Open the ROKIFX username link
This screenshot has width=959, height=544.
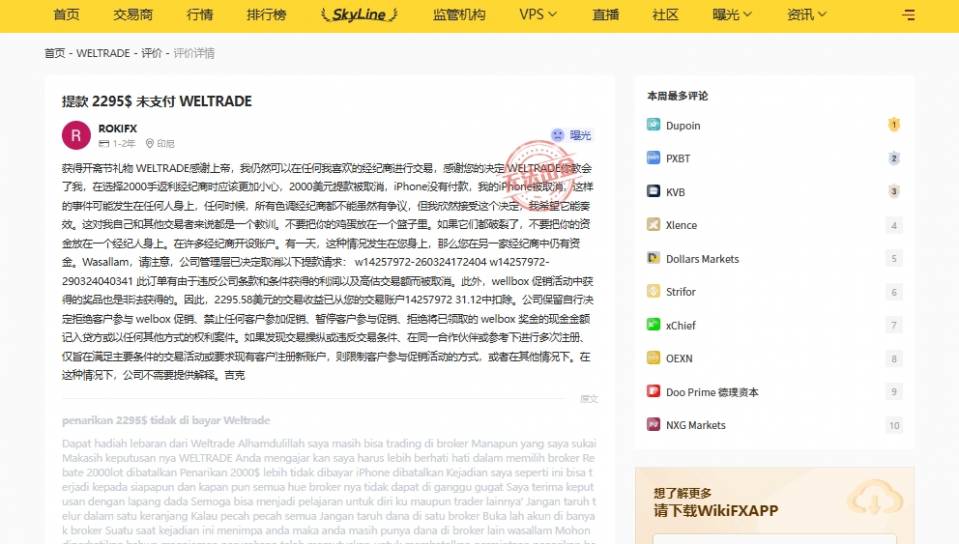click(117, 129)
